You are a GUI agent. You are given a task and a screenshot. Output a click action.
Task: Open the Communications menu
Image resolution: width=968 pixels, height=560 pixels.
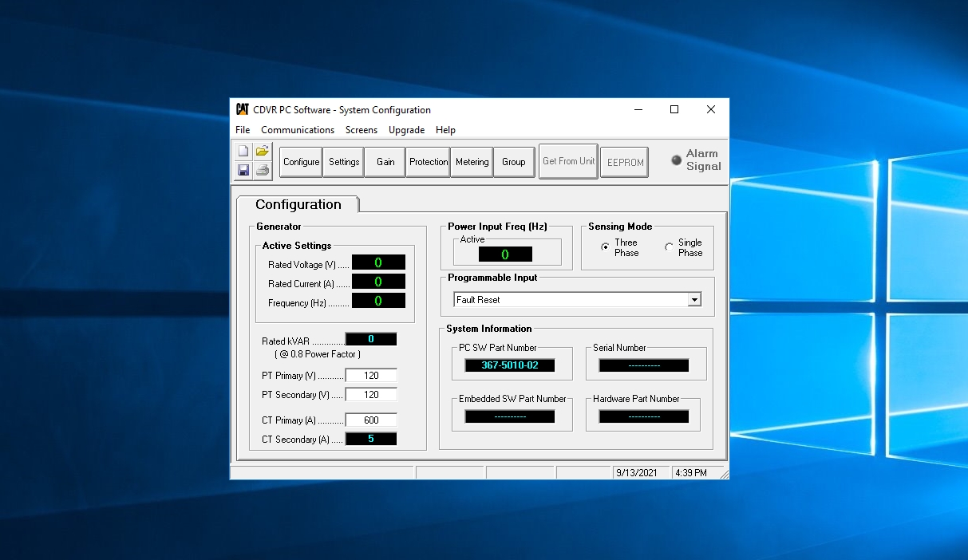click(298, 129)
